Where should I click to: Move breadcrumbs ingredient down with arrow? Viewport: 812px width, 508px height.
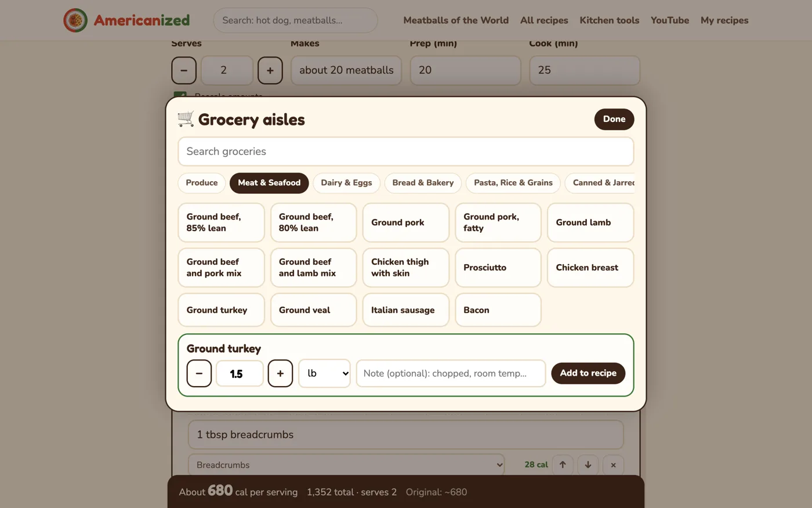click(588, 465)
